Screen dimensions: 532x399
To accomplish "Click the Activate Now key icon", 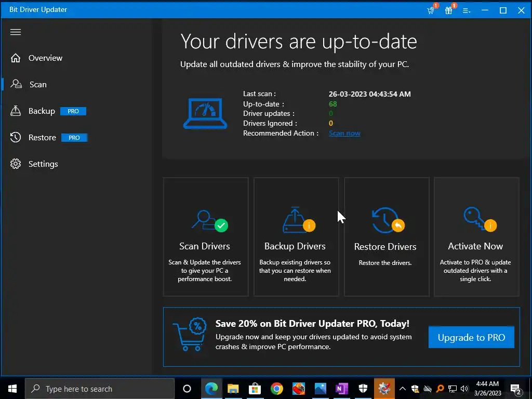I will pos(480,219).
